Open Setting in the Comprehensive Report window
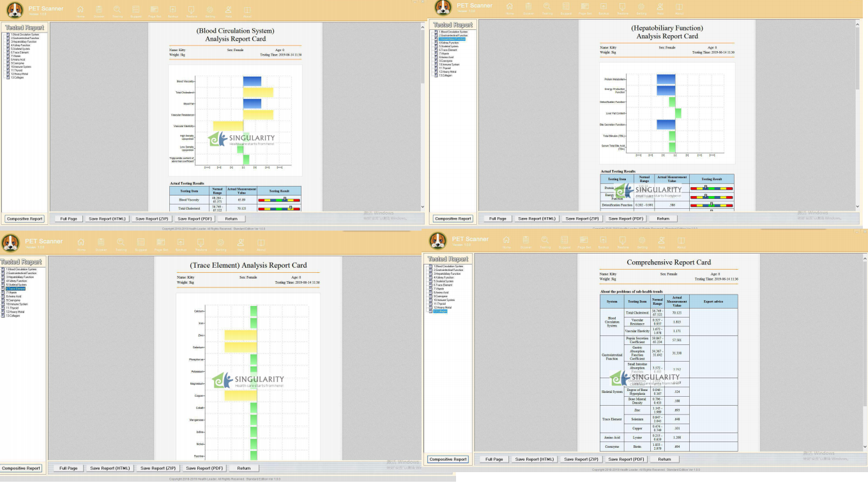Viewport: 868px width, 483px height. click(x=643, y=241)
